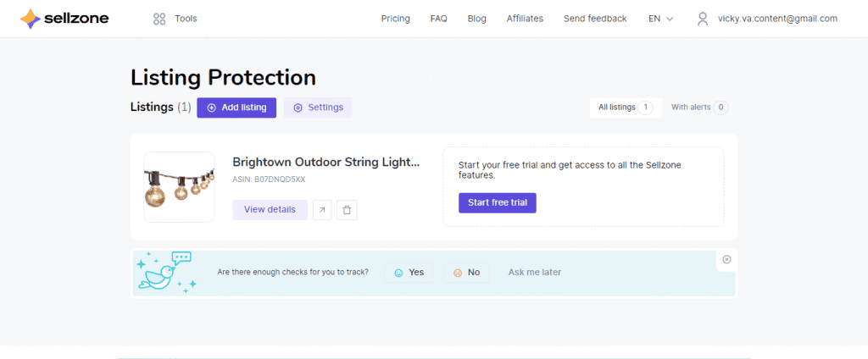Image resolution: width=868 pixels, height=359 pixels.
Task: Switch to the With alerts tab
Action: (x=699, y=108)
